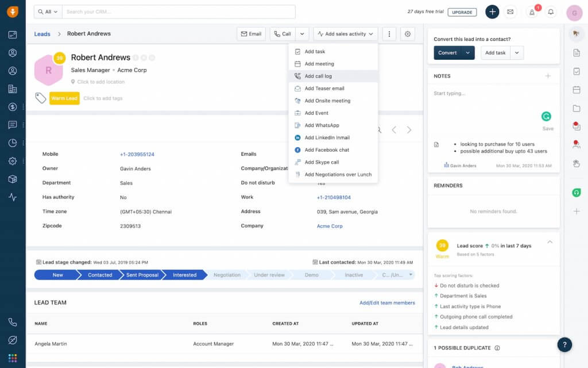Set lead stage to Negotiation on the pipeline bar
588x368 pixels.
(x=226, y=275)
